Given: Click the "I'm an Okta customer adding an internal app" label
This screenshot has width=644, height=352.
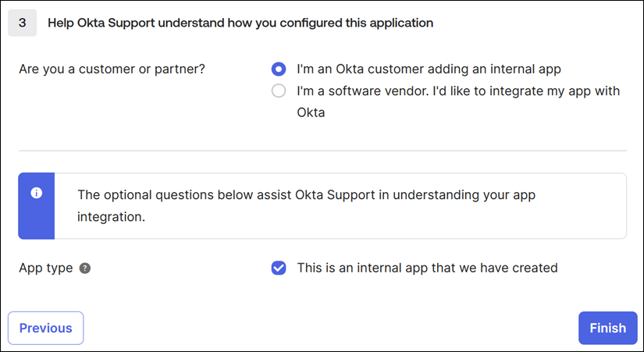Looking at the screenshot, I should click(429, 69).
